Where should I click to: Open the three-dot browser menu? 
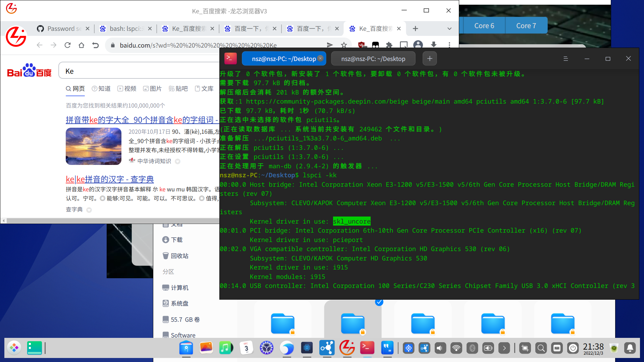(449, 45)
